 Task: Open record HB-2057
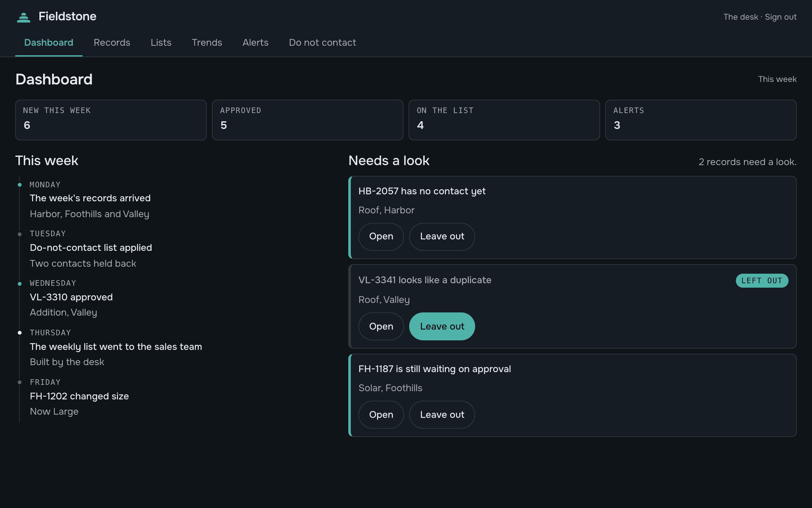click(381, 237)
